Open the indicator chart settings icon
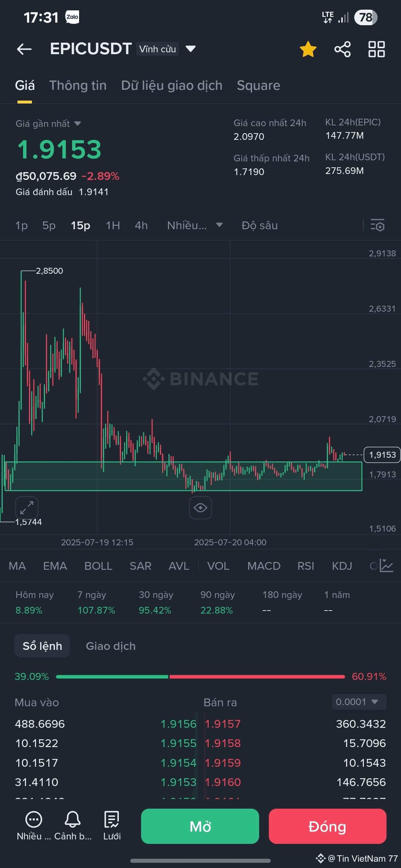401x868 pixels. [386, 566]
